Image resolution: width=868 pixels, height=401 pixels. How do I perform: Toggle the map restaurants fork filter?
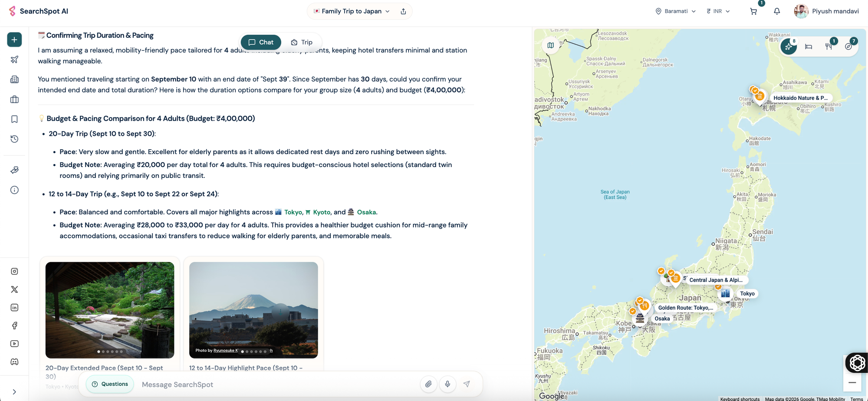[x=829, y=46]
